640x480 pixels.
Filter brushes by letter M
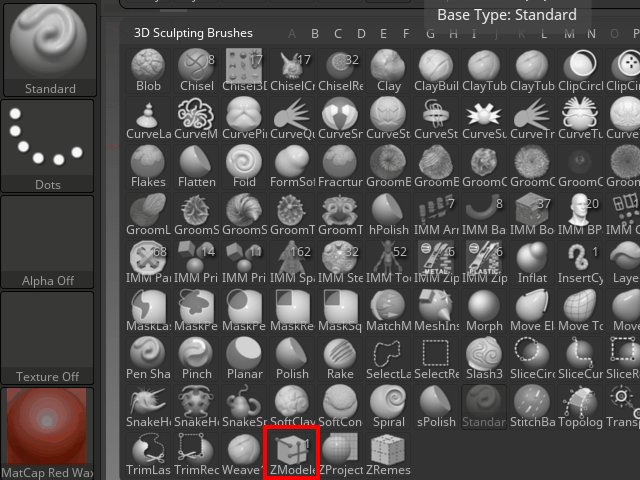[569, 33]
